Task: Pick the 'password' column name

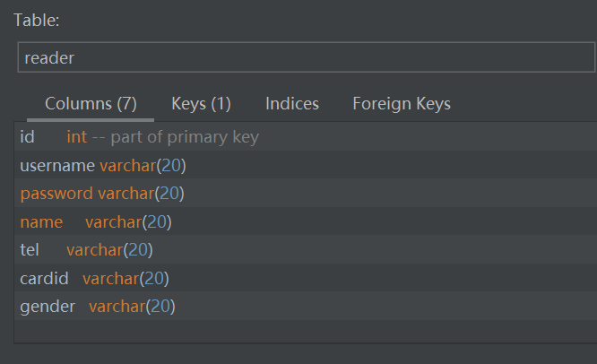Action: click(56, 194)
